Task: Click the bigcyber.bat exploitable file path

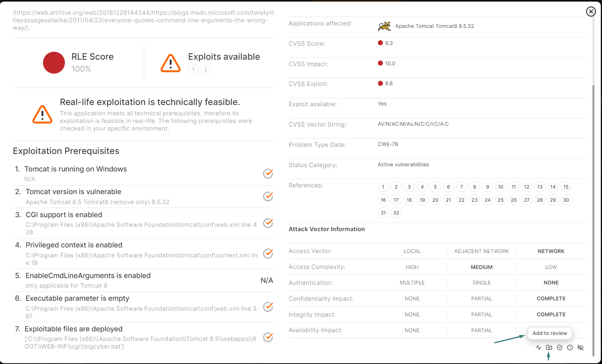Action: click(141, 343)
